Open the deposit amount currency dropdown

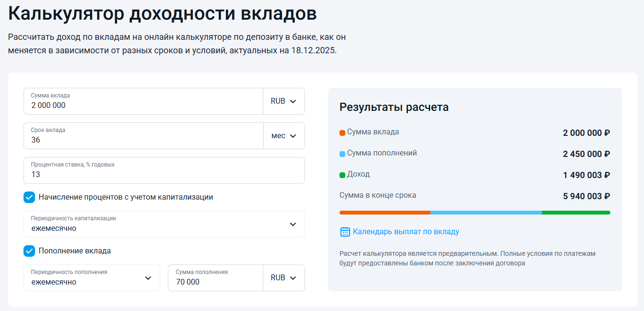283,101
